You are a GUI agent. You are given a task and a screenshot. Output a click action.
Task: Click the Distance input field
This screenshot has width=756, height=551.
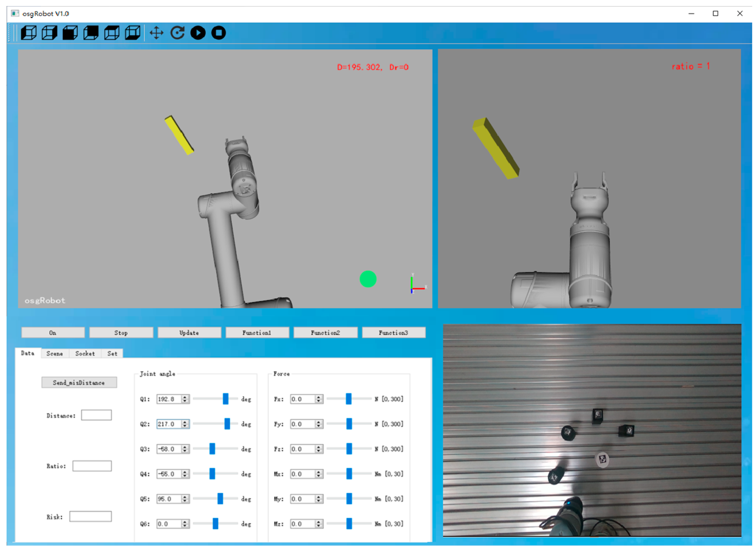(x=96, y=415)
